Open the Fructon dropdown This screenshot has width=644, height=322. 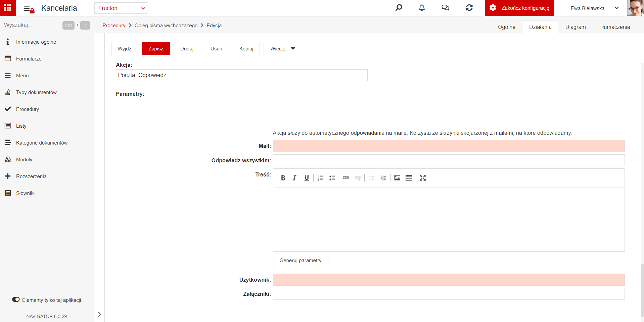coord(121,8)
